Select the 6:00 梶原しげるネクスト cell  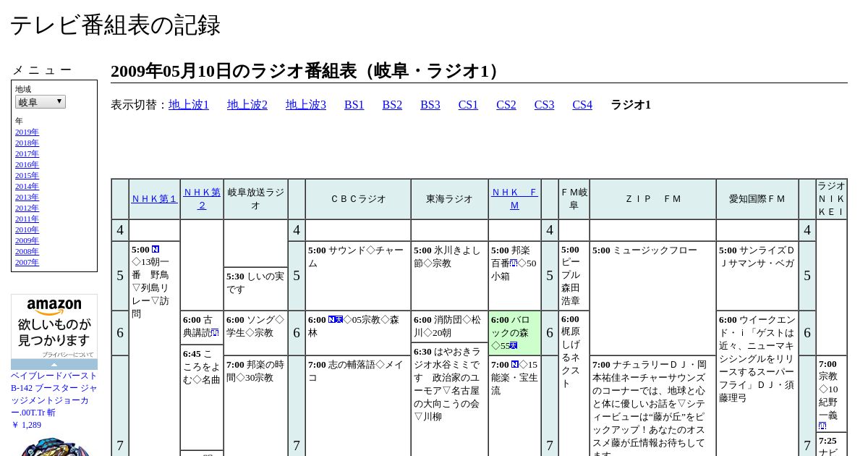click(574, 384)
